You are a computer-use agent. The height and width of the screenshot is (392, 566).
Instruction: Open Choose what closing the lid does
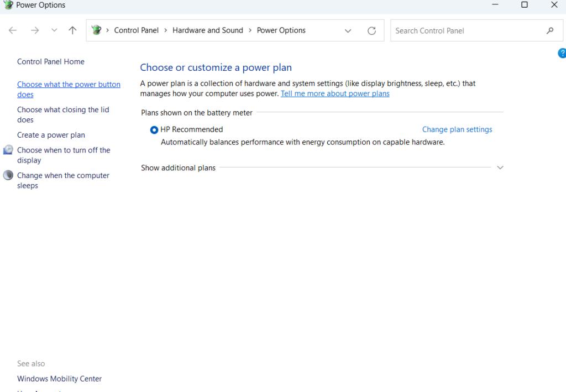(63, 114)
